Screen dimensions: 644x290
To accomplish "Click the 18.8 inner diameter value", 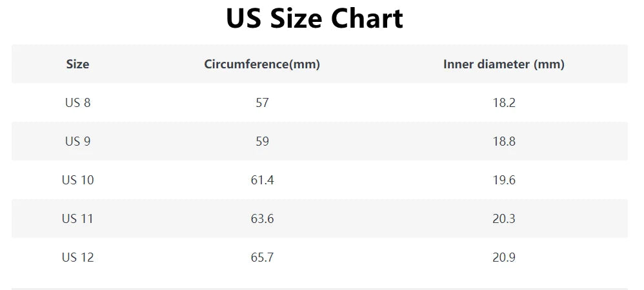I will coord(503,141).
